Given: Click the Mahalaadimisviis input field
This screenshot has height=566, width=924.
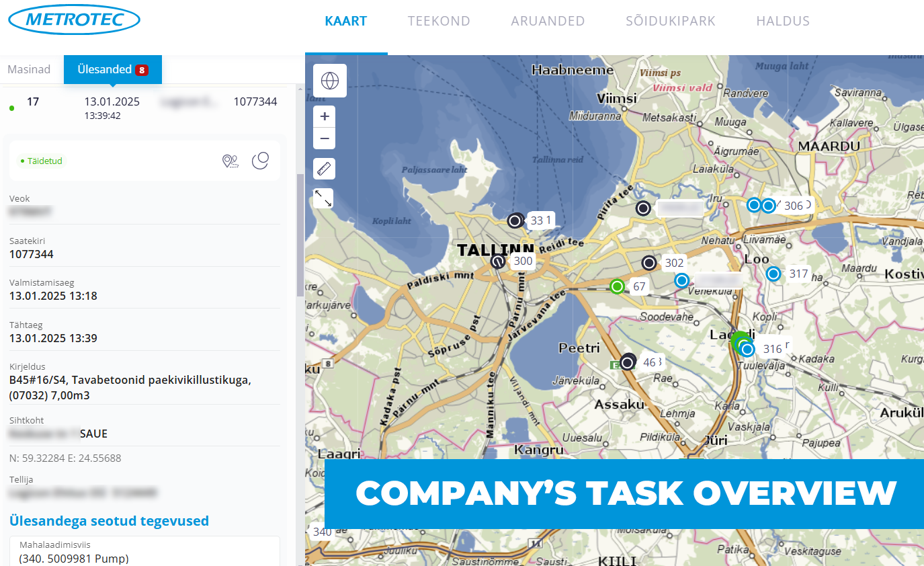Looking at the screenshot, I should [144, 552].
